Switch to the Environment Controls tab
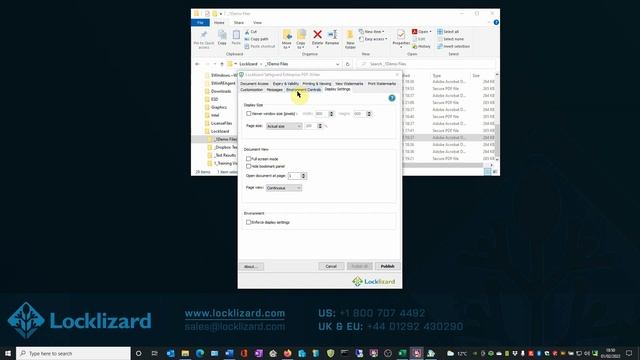Image resolution: width=640 pixels, height=360 pixels. click(303, 89)
